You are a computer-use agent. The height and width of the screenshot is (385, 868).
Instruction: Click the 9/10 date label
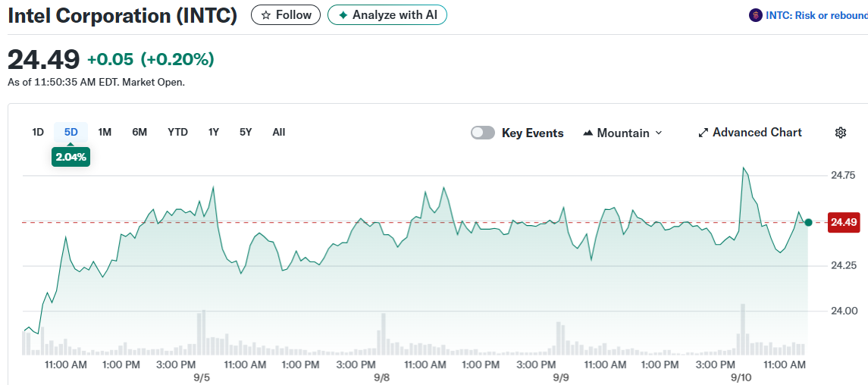[x=741, y=378]
